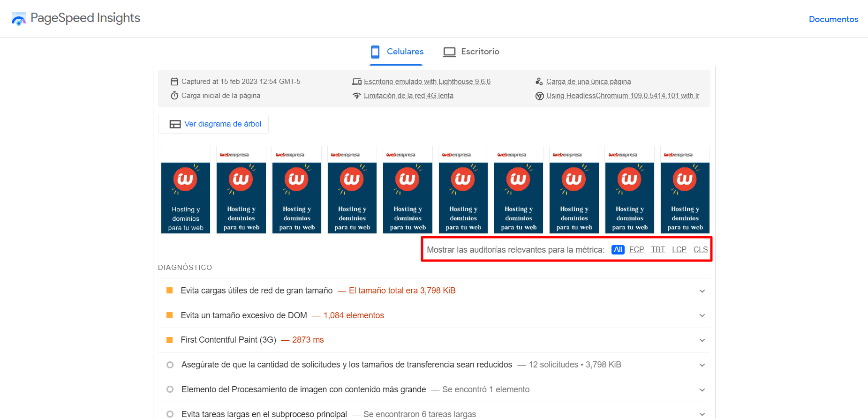Click gray circle icon beside Elemento del Procesamiento
Image resolution: width=868 pixels, height=419 pixels.
pyautogui.click(x=170, y=389)
